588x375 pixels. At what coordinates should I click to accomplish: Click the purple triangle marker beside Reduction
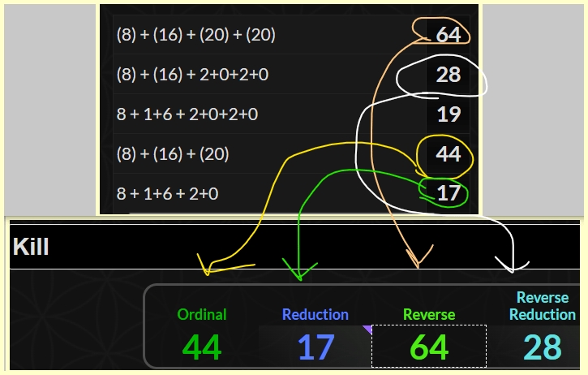tap(367, 330)
